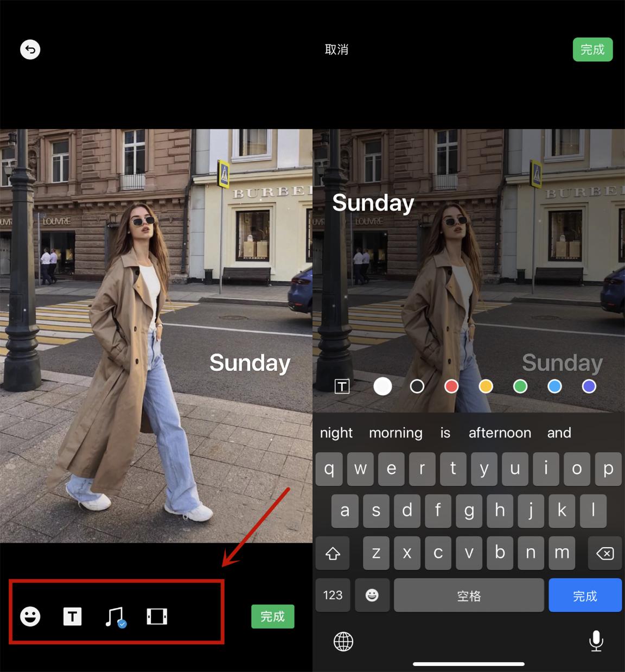Tap the green 完成 button beside toolbar
625x672 pixels.
coord(272,617)
